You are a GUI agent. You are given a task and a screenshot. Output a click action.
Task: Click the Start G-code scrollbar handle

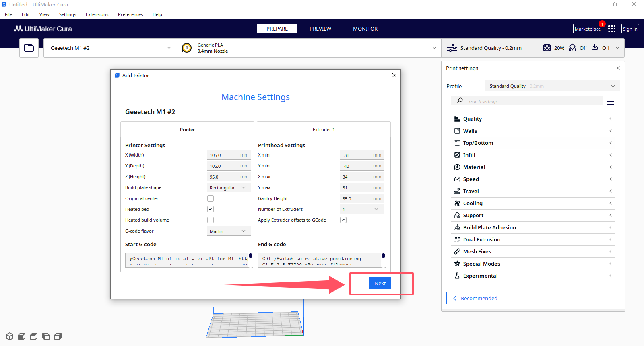[x=251, y=256]
